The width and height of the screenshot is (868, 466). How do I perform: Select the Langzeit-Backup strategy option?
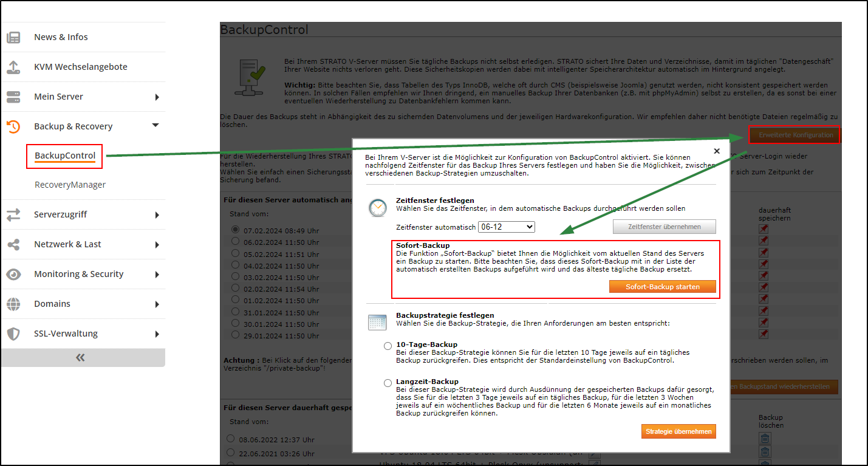coord(388,383)
